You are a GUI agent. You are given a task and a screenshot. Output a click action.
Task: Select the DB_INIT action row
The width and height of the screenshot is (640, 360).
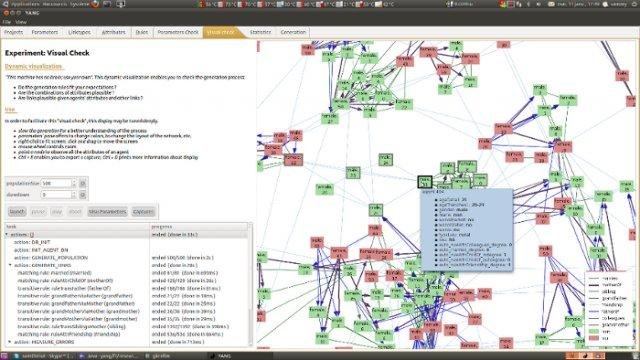pyautogui.click(x=126, y=242)
